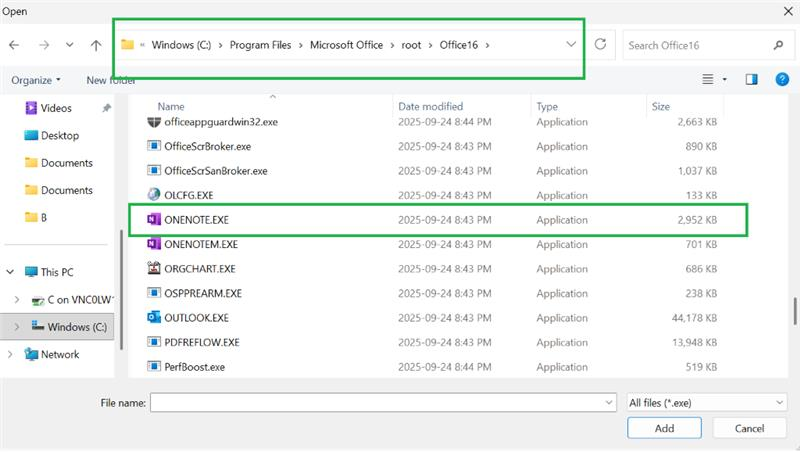800x452 pixels.
Task: Click the search magnifier icon
Action: click(x=778, y=45)
